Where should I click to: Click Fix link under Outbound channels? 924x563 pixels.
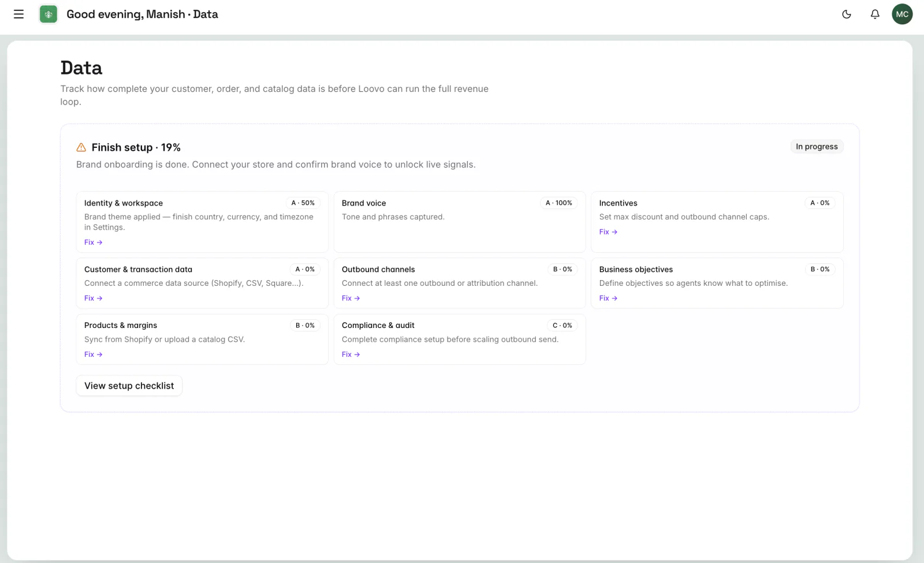coord(351,299)
